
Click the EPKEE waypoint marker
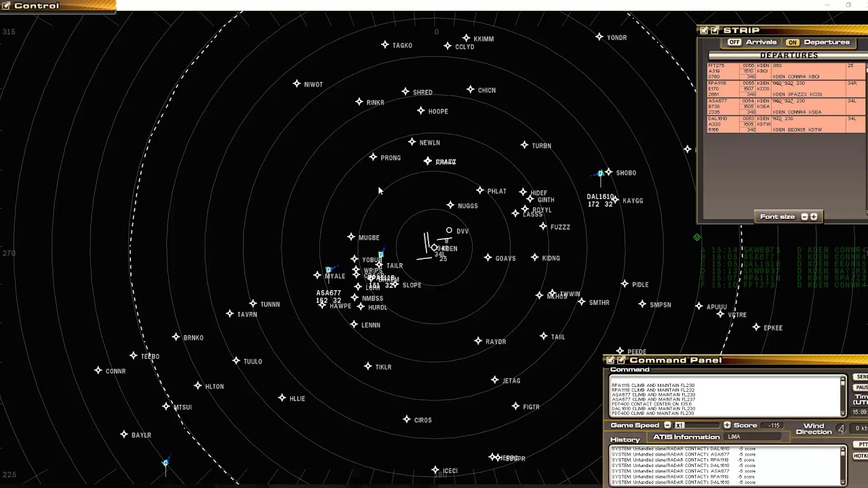click(x=757, y=327)
